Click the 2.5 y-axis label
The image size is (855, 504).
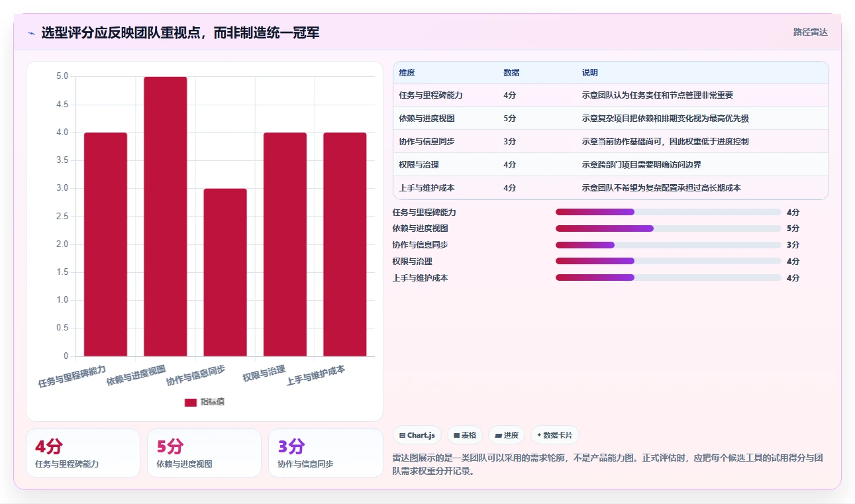coord(62,217)
